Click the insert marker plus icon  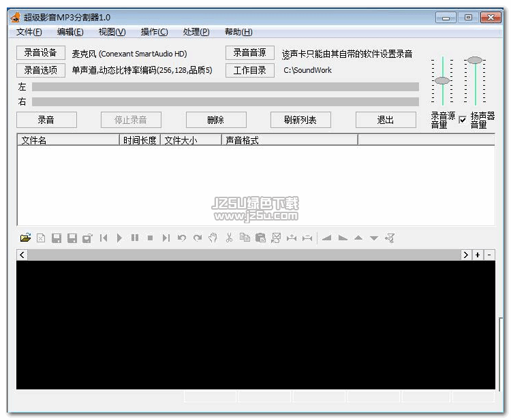292,238
